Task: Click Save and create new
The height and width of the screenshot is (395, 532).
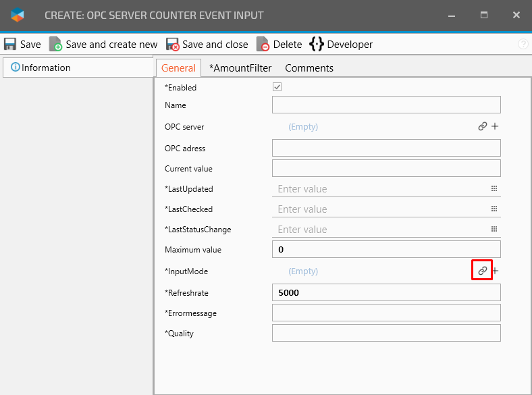Action: point(103,45)
